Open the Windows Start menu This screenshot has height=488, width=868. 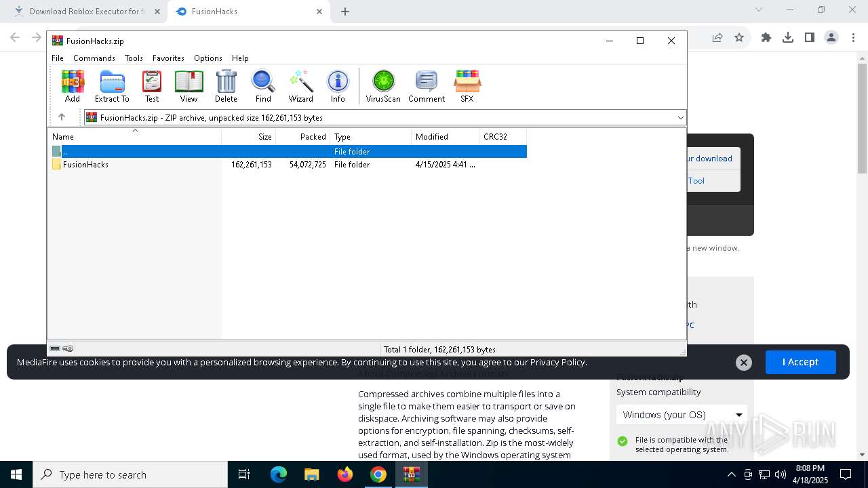16,474
